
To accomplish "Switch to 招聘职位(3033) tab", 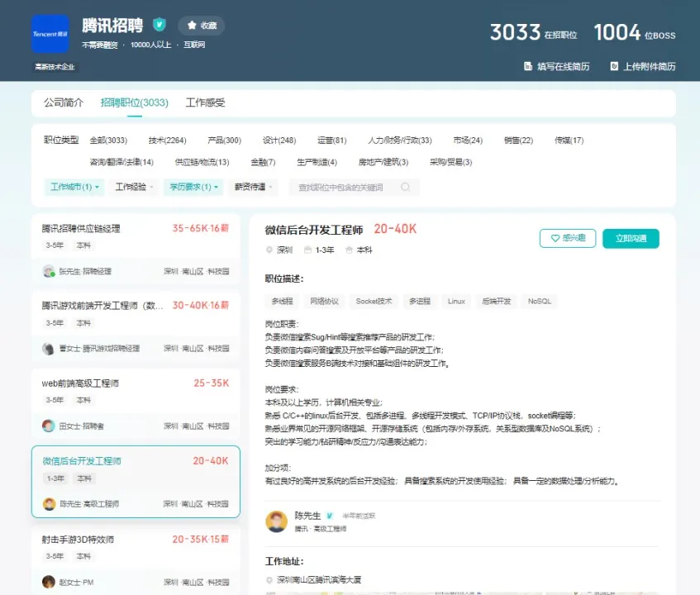I will pyautogui.click(x=135, y=102).
